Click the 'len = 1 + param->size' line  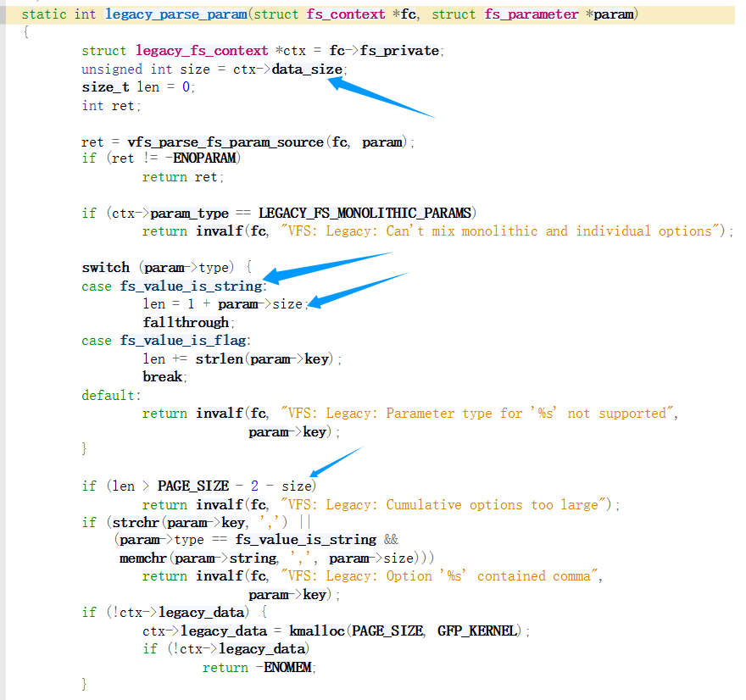pyautogui.click(x=225, y=304)
